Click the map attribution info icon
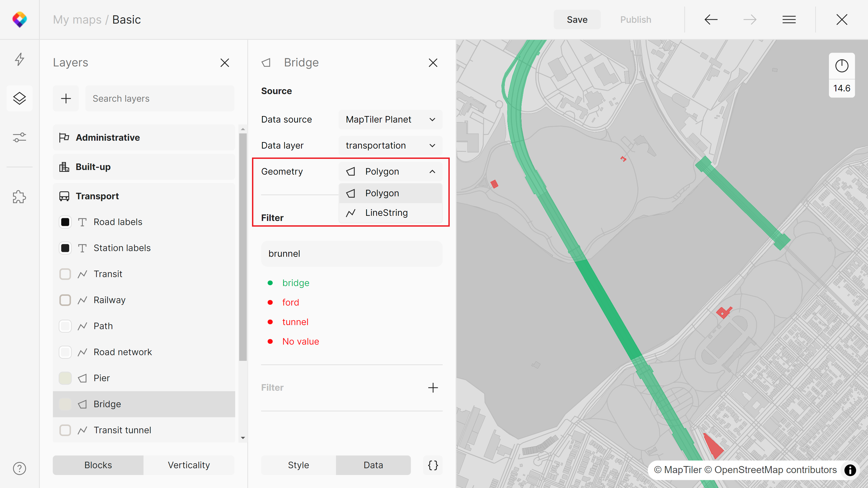 pyautogui.click(x=850, y=470)
